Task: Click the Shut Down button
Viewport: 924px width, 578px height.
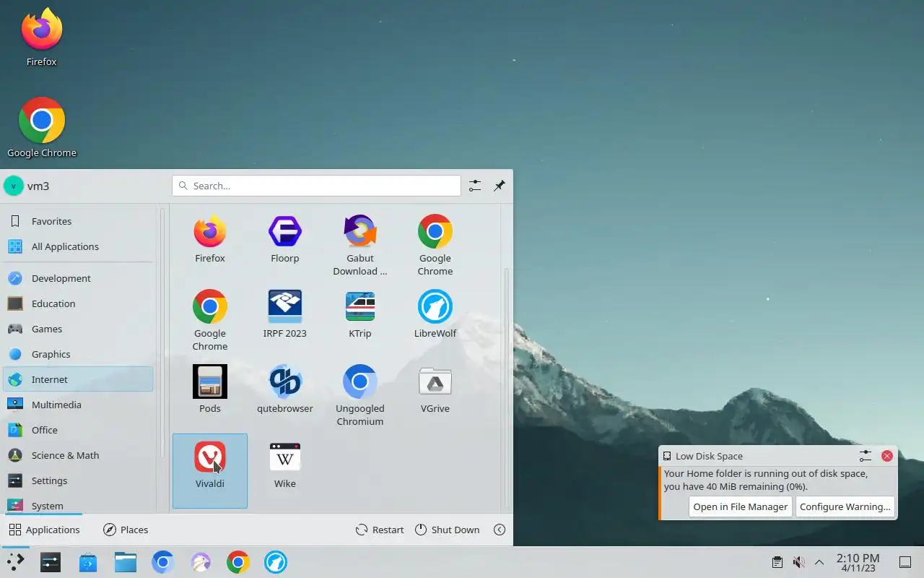Action: coord(447,530)
